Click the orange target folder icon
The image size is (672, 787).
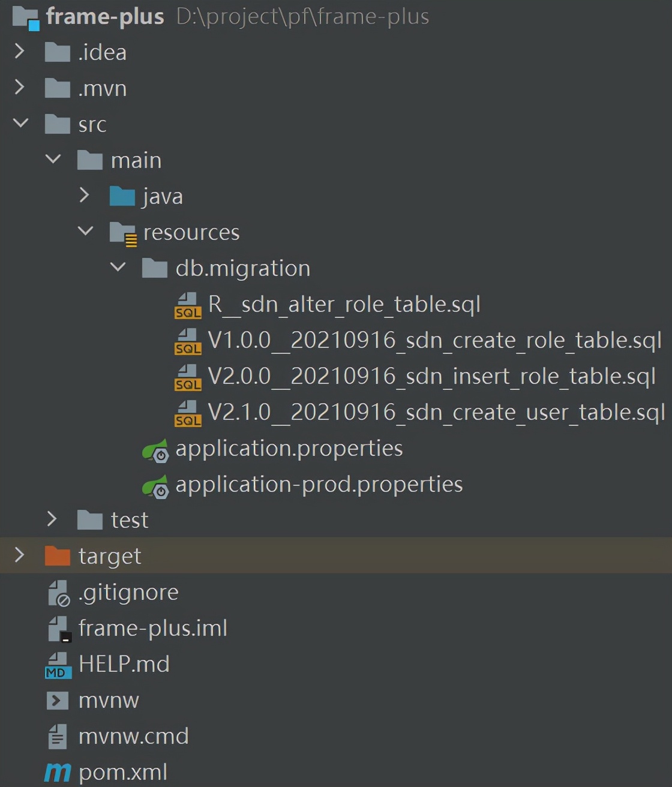[x=58, y=557]
